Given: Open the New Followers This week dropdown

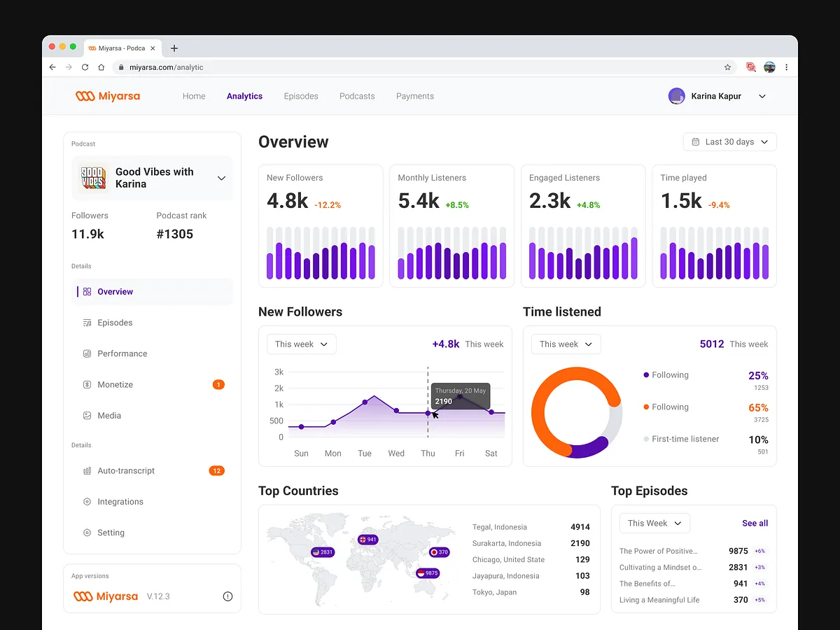Looking at the screenshot, I should coord(302,344).
